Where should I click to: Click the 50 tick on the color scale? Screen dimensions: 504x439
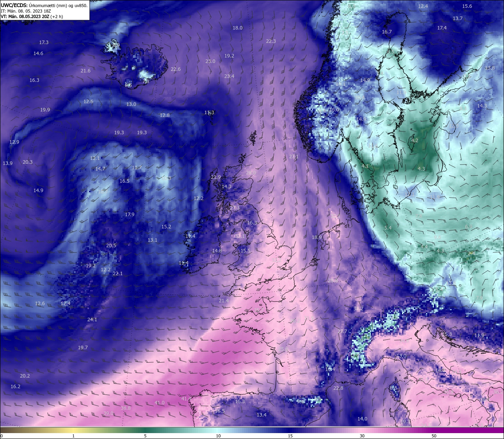click(434, 436)
